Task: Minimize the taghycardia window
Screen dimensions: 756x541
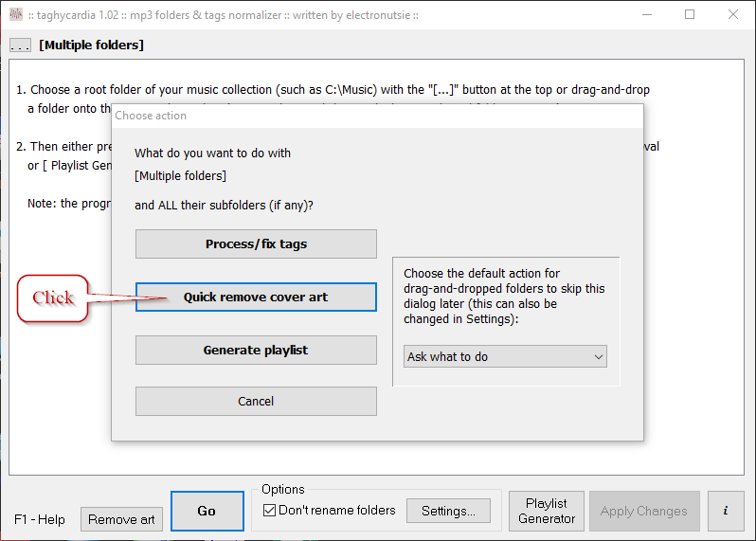Action: pos(647,15)
